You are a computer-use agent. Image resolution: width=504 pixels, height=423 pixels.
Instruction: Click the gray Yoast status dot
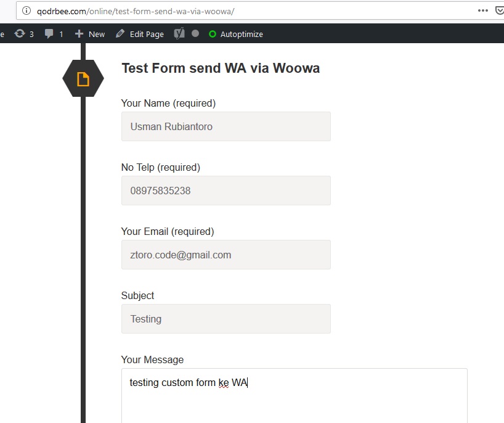coord(195,33)
